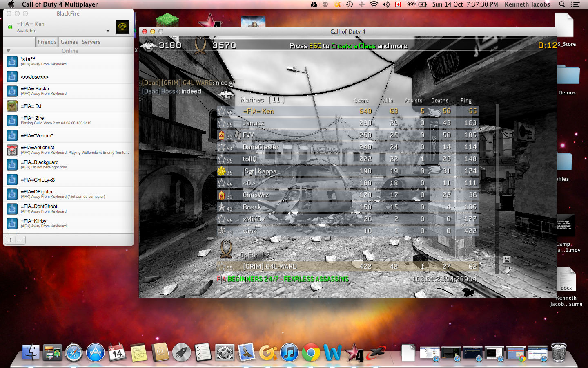Click the Google Drive menu bar icon
Screen dimensions: 588x368
point(314,4)
